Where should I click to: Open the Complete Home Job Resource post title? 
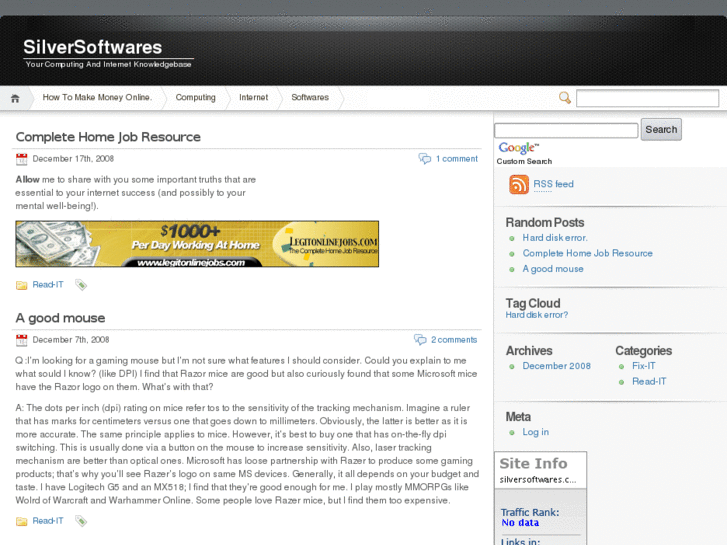pos(108,137)
